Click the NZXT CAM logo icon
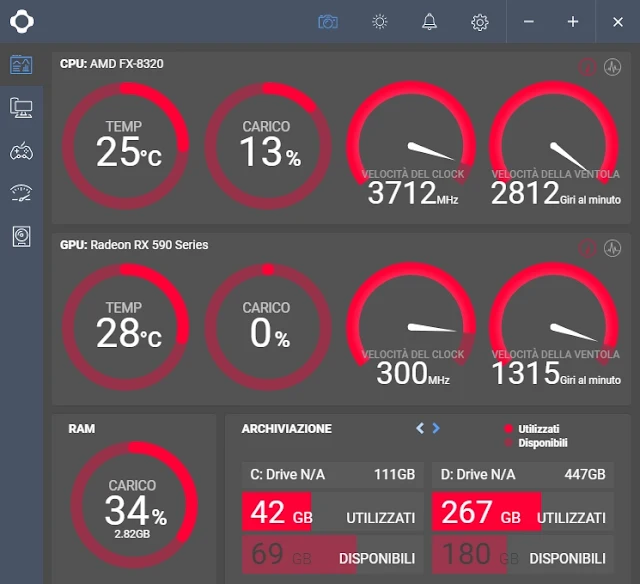This screenshot has height=584, width=640. click(x=22, y=21)
